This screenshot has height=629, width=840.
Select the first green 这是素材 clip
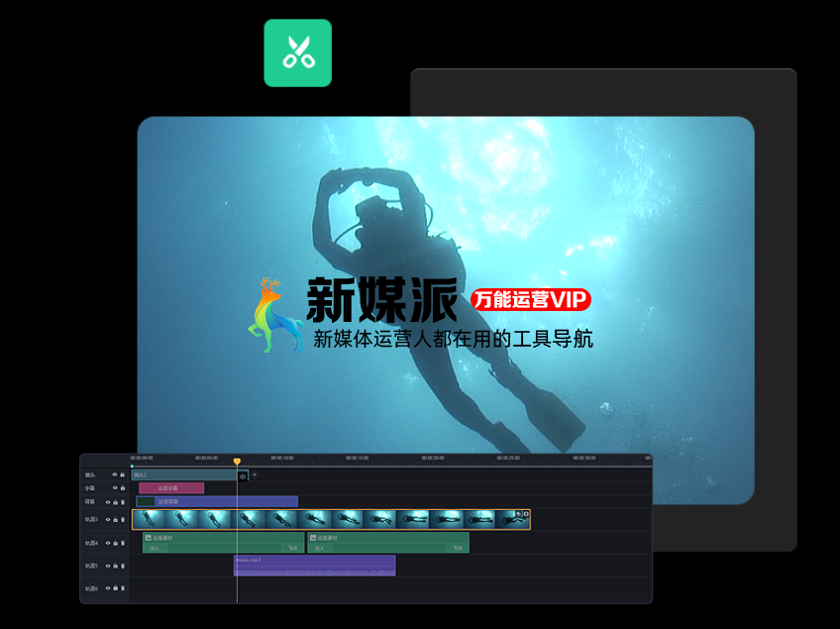(224, 542)
